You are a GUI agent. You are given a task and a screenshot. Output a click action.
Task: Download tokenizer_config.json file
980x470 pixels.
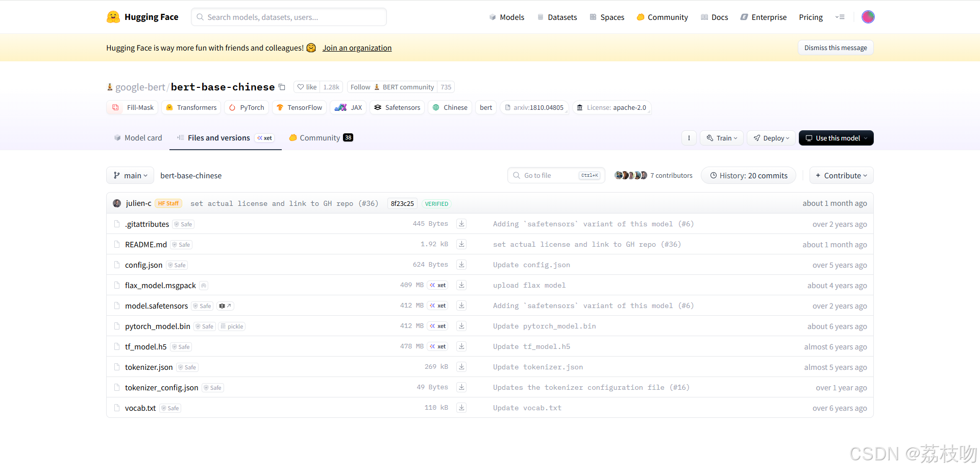[461, 387]
